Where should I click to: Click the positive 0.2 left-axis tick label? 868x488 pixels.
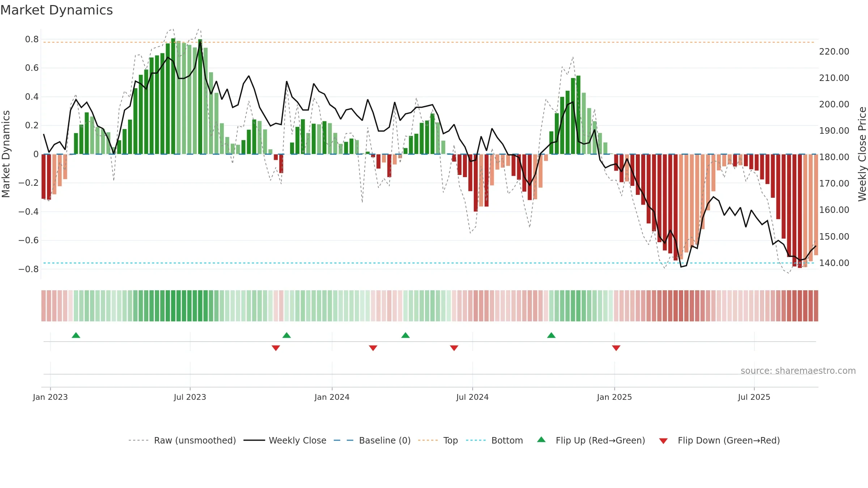(x=32, y=125)
